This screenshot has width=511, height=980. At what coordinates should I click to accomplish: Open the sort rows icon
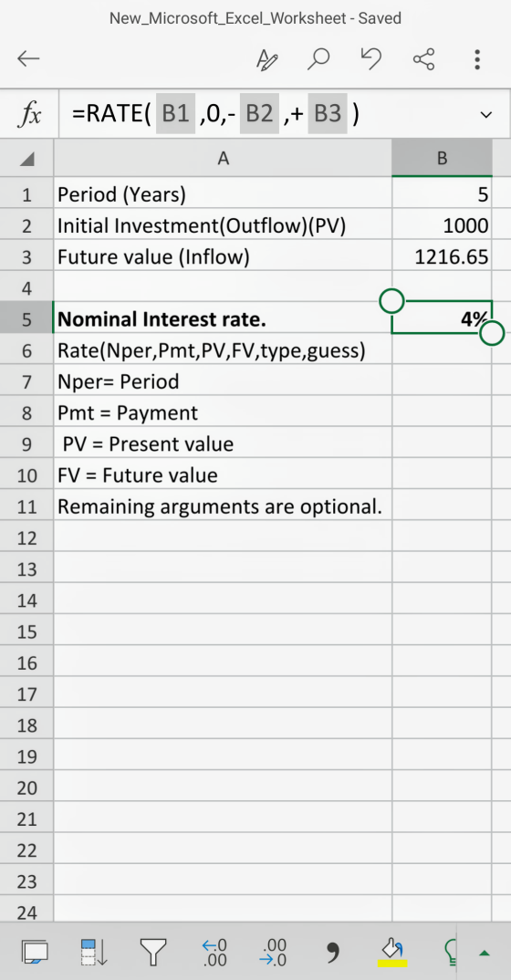(94, 952)
